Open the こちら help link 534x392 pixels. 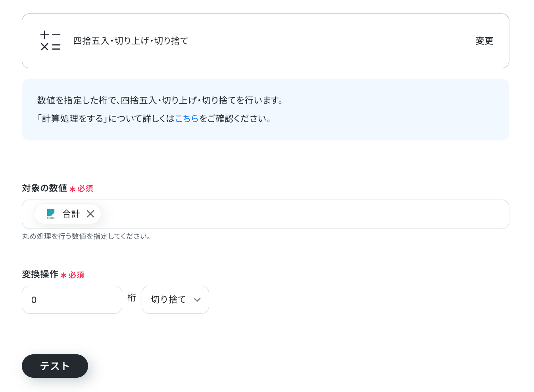click(x=186, y=119)
